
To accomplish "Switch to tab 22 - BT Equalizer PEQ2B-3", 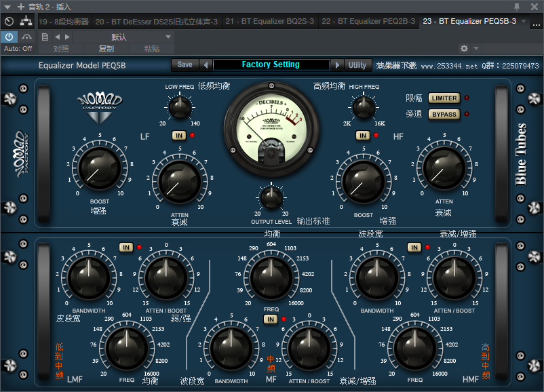I will tap(368, 22).
